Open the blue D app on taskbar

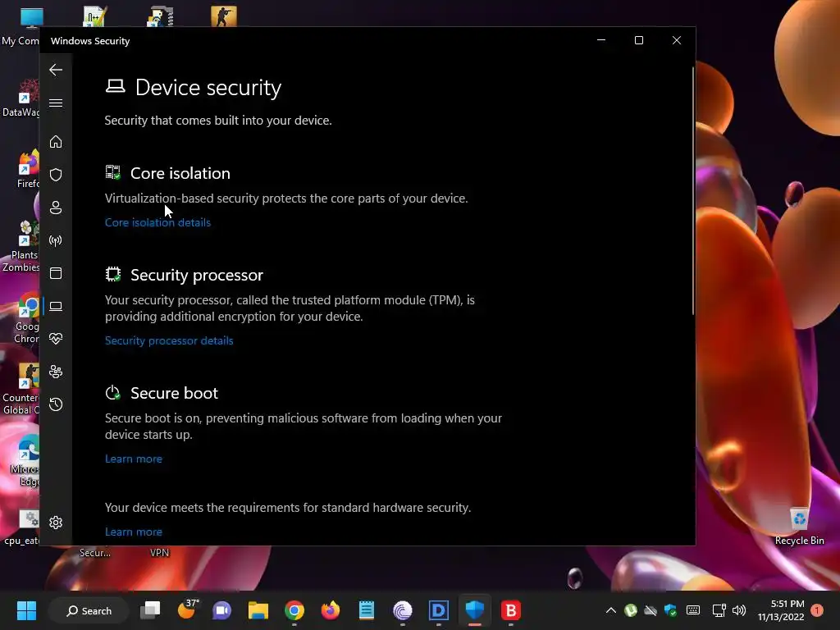tap(439, 610)
